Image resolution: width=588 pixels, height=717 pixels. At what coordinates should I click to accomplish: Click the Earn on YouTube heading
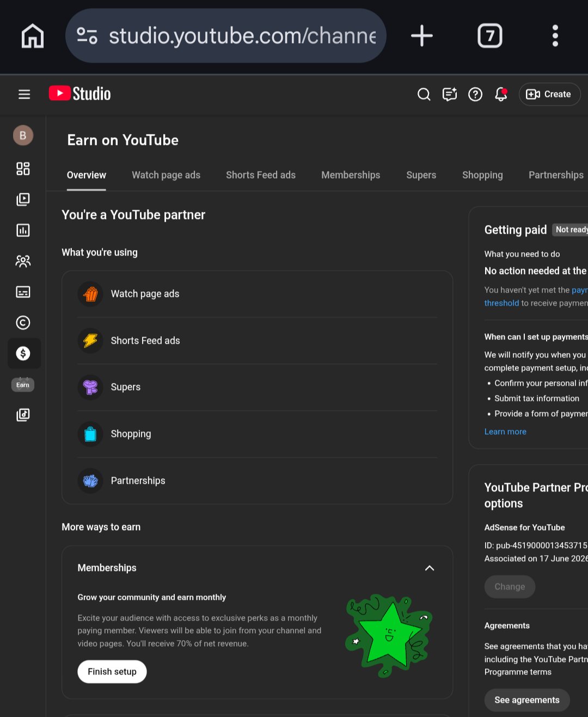(x=123, y=140)
